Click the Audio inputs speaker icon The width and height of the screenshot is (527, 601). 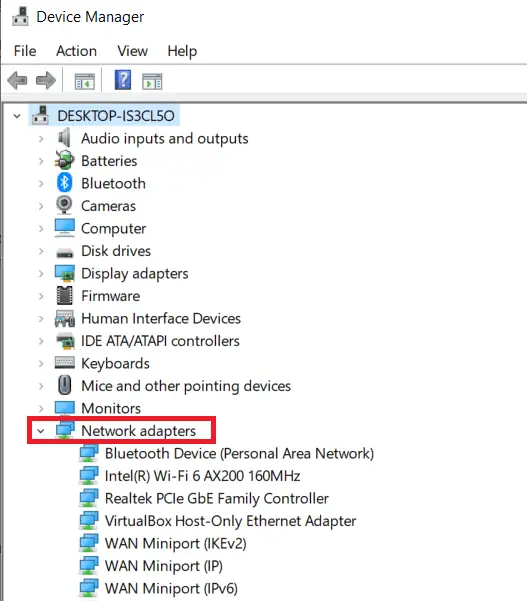(64, 138)
